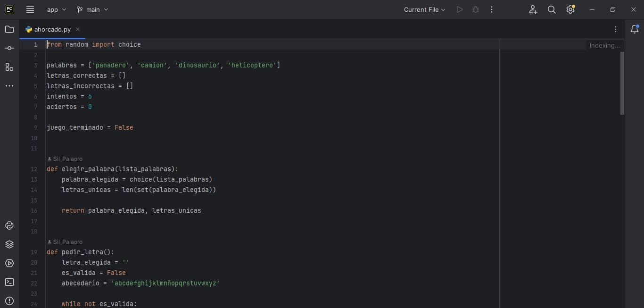Click function name pedir_letra

tap(83, 252)
